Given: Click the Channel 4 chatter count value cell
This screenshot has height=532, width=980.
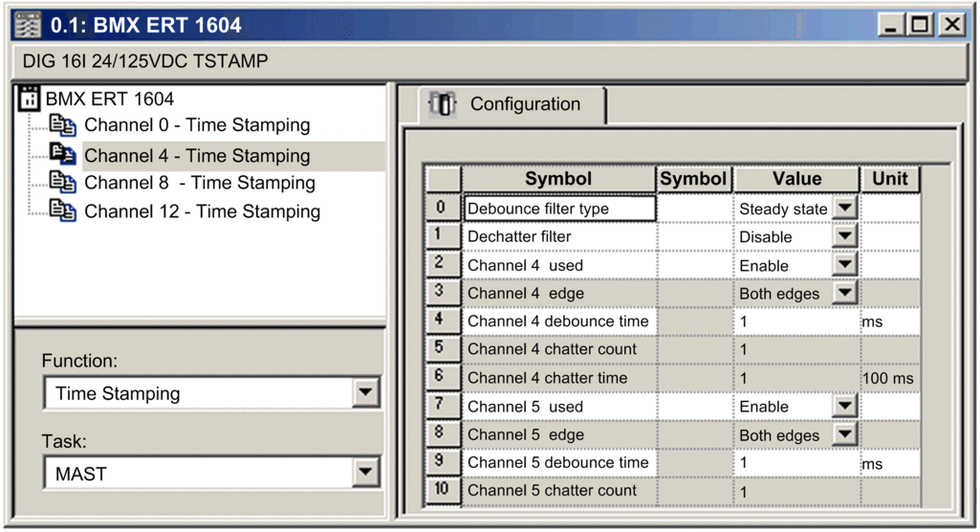Looking at the screenshot, I should [796, 349].
